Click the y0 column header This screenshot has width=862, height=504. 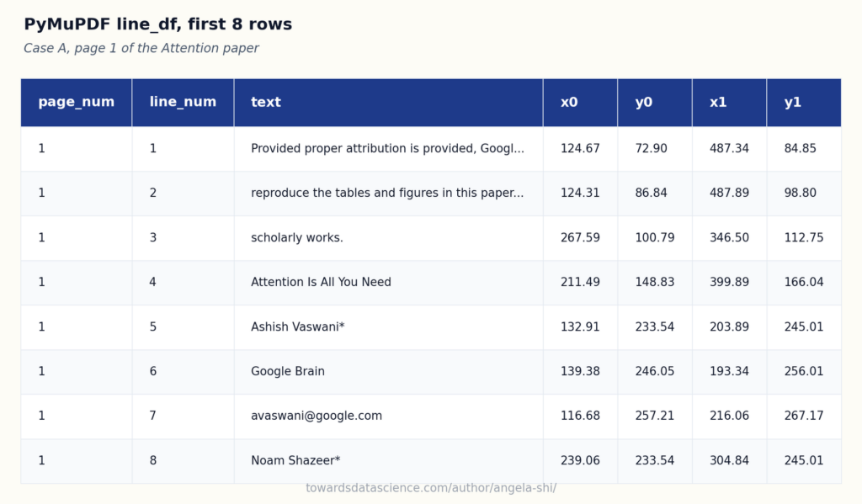pyautogui.click(x=655, y=102)
